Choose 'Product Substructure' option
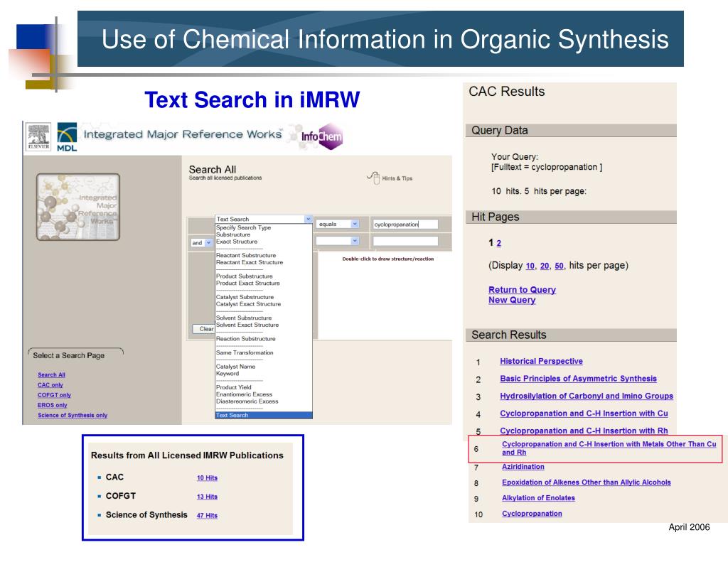The width and height of the screenshot is (728, 562). coord(245,276)
